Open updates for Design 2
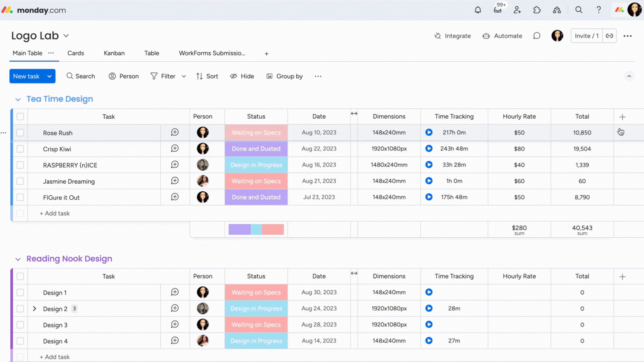644x362 pixels. pos(175,308)
